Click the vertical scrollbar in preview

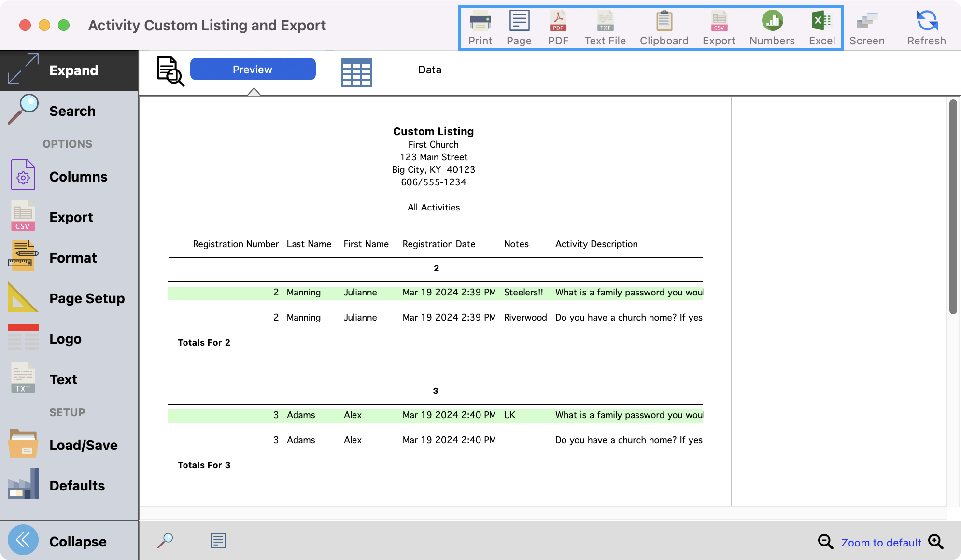[x=952, y=208]
